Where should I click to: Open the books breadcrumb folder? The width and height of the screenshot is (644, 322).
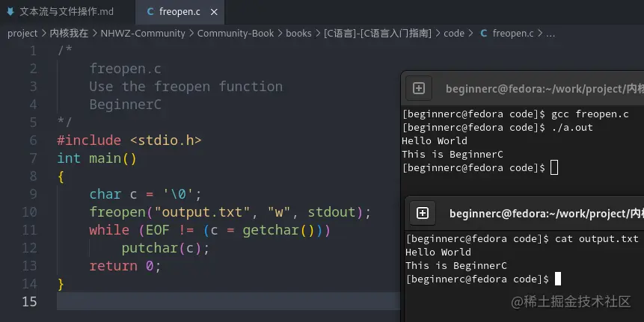coord(298,34)
